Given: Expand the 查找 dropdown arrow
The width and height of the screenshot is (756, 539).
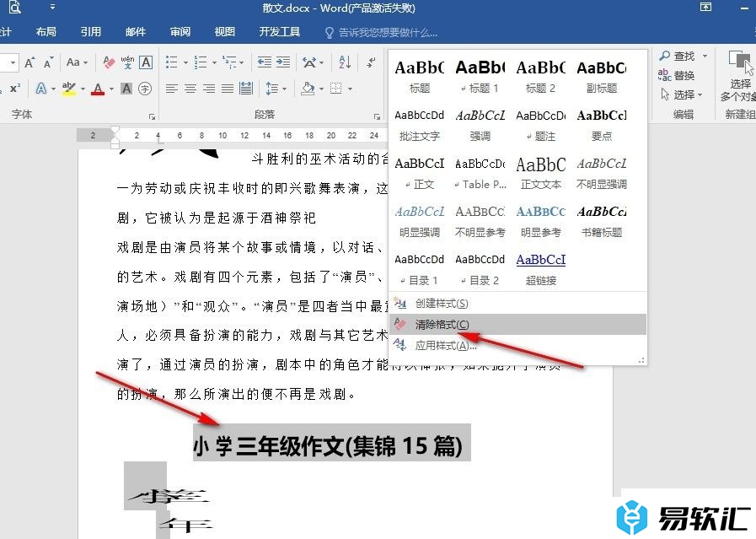Looking at the screenshot, I should 705,57.
